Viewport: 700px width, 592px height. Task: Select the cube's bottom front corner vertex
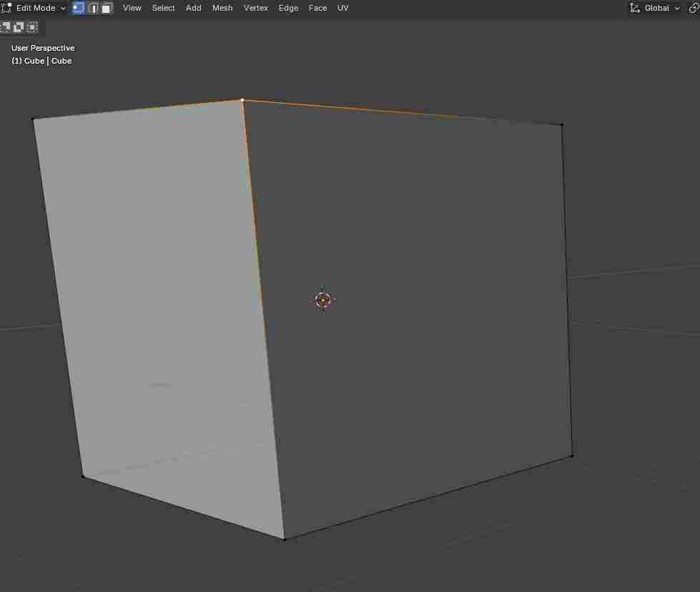pos(285,539)
